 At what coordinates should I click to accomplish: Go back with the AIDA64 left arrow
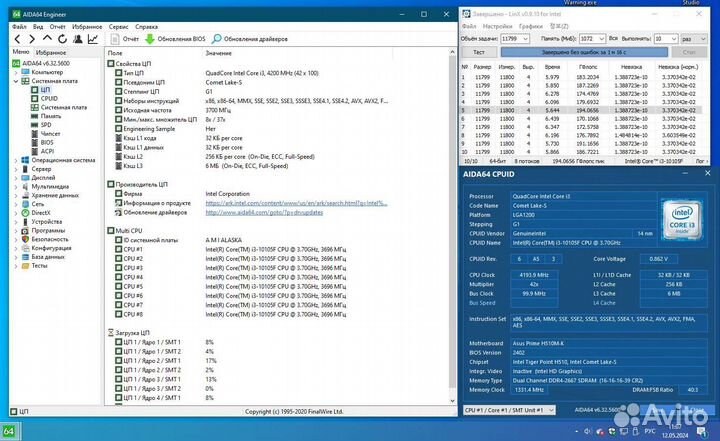(x=17, y=39)
